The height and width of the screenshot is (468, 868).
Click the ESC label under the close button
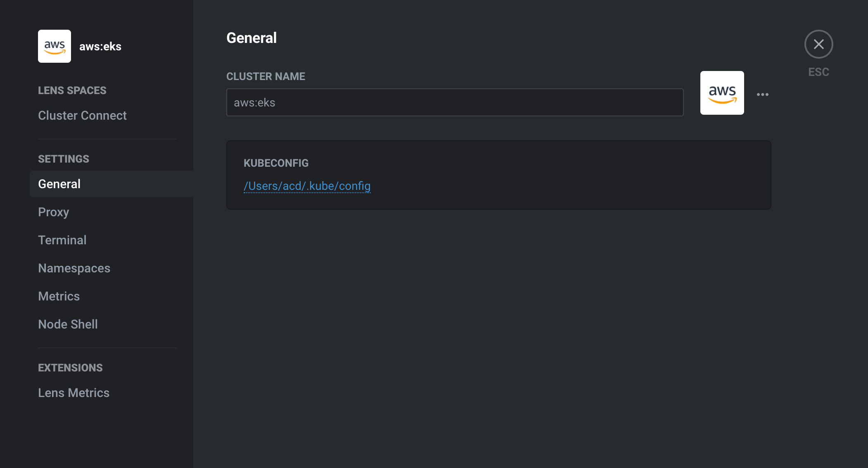tap(818, 72)
